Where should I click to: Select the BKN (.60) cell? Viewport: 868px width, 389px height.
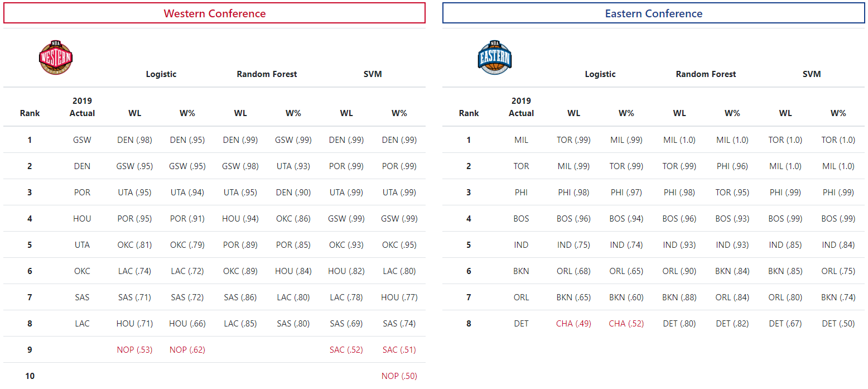[626, 297]
